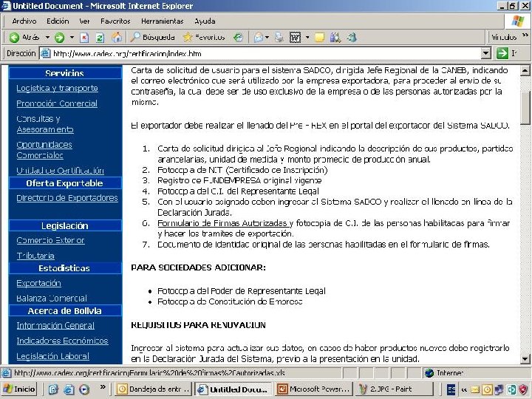Click the vertical scrollbar thumb

pyautogui.click(x=525, y=108)
